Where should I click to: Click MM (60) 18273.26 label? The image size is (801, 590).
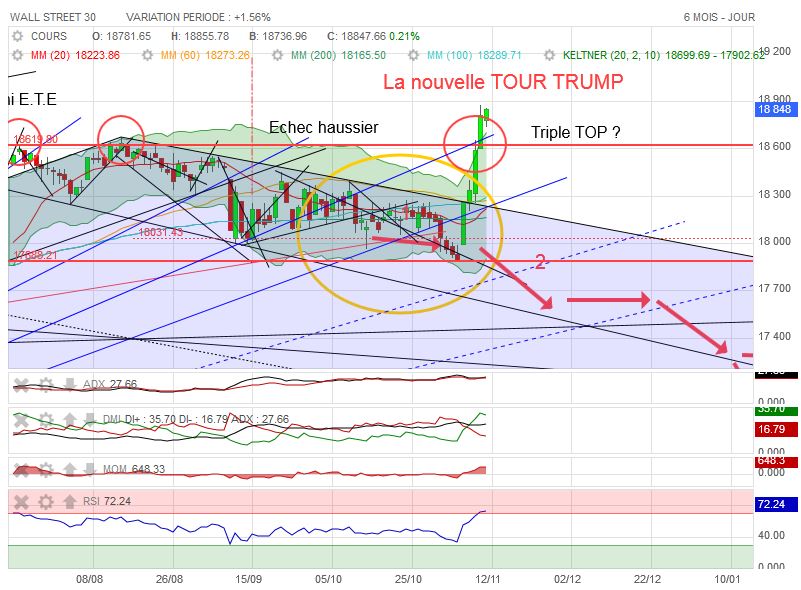coord(205,55)
